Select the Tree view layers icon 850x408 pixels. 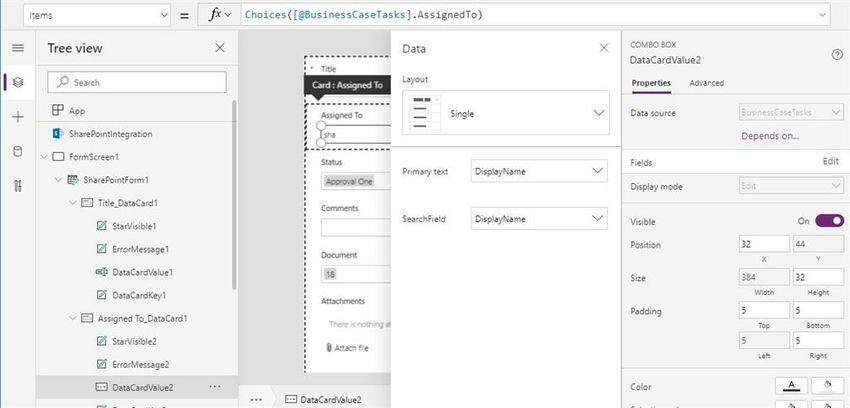point(18,82)
